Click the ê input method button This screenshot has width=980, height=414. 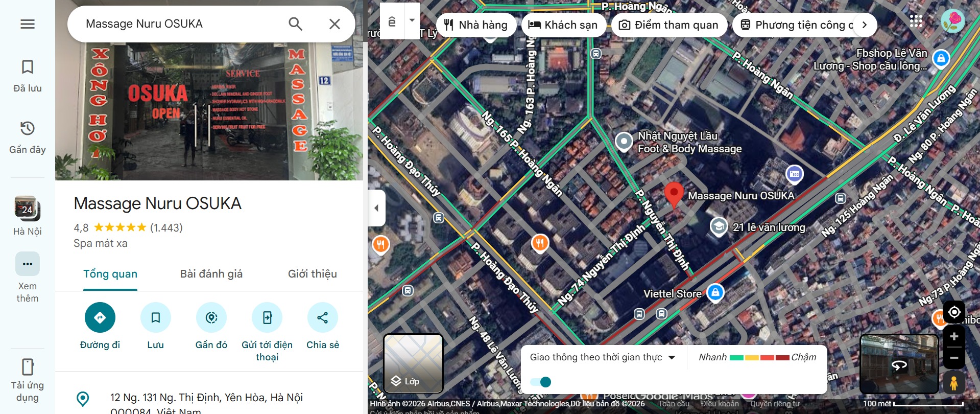pos(392,21)
